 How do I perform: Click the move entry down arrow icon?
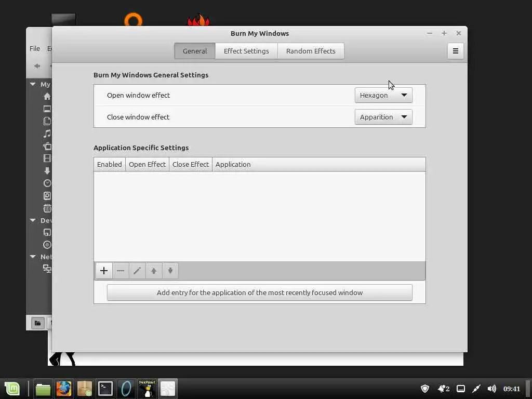click(x=170, y=271)
